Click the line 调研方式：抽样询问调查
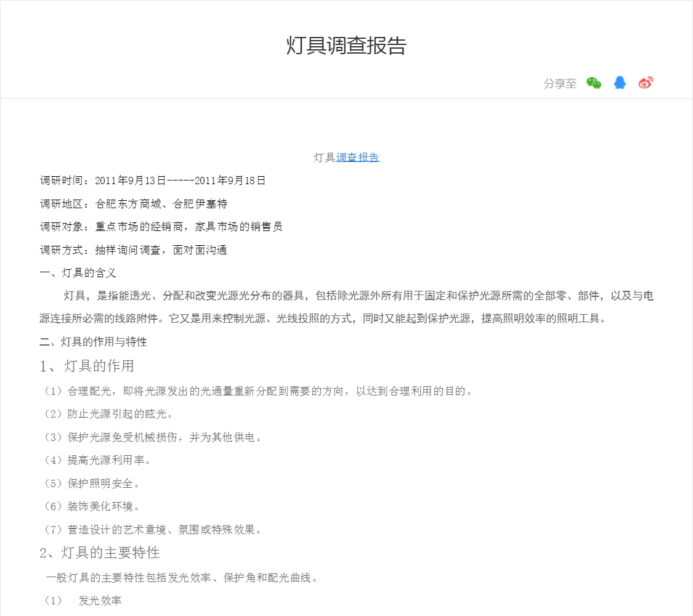The width and height of the screenshot is (693, 616). [x=134, y=250]
